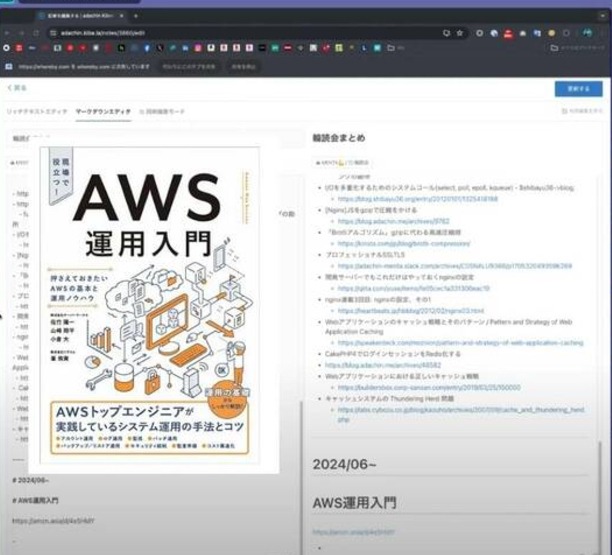Click the blue 更新する update button

[x=578, y=88]
